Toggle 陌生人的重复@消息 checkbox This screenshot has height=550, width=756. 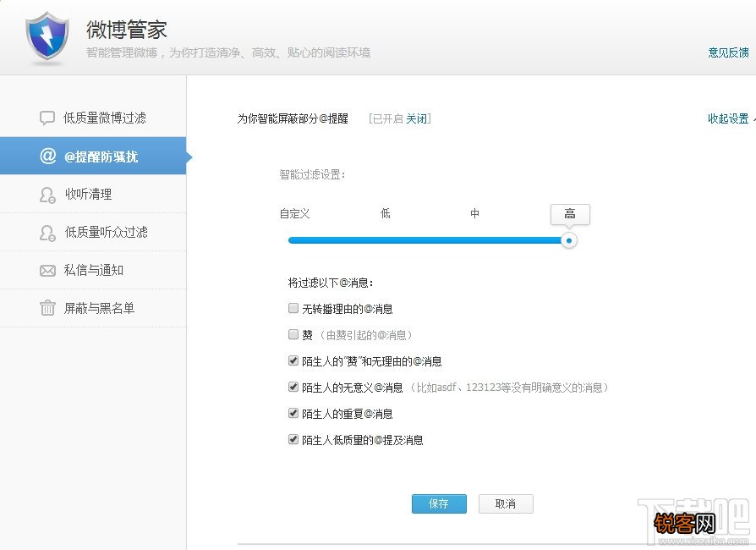tap(293, 413)
